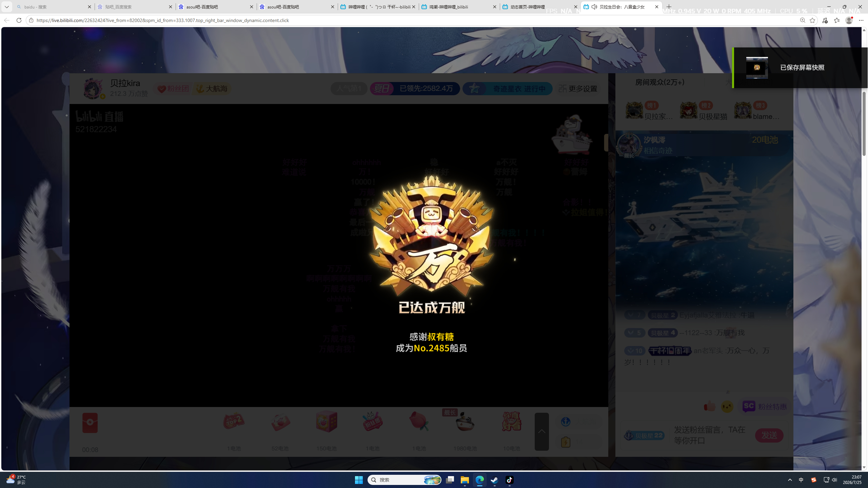Choose the 150-battery gift box
The height and width of the screenshot is (488, 868).
[x=327, y=422]
